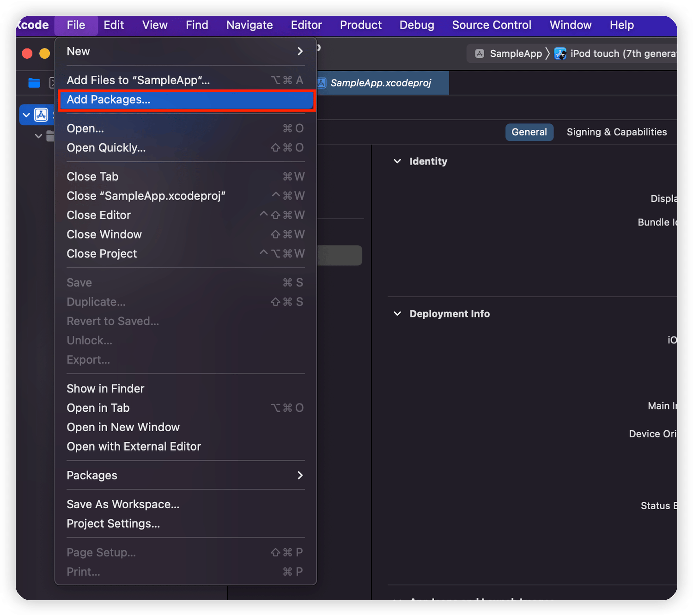Select Open with External Editor

point(186,446)
